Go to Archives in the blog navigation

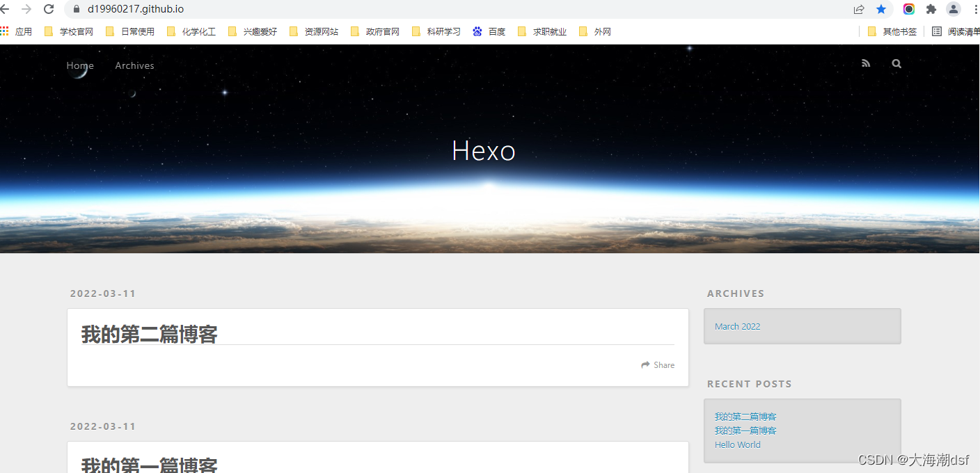pyautogui.click(x=134, y=65)
